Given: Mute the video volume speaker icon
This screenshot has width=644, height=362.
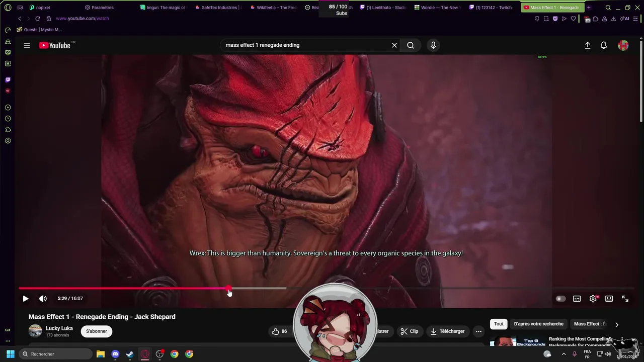Looking at the screenshot, I should click(x=43, y=299).
